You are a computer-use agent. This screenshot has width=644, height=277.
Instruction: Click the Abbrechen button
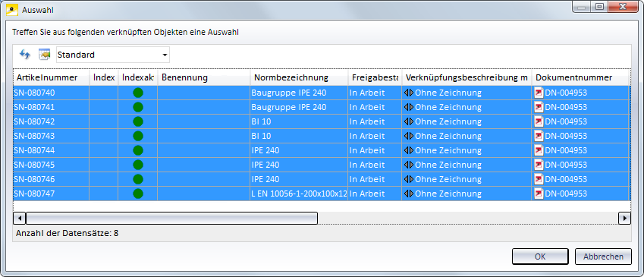(x=603, y=257)
